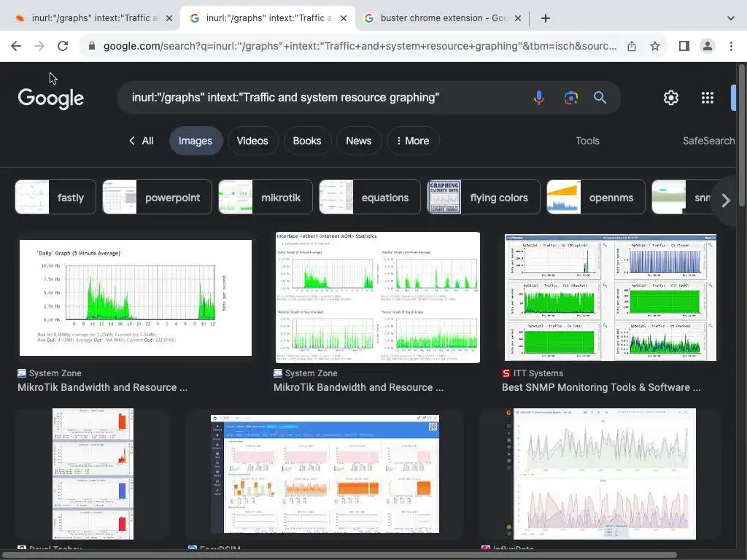The width and height of the screenshot is (747, 560).
Task: View site info lock icon
Action: [x=92, y=46]
